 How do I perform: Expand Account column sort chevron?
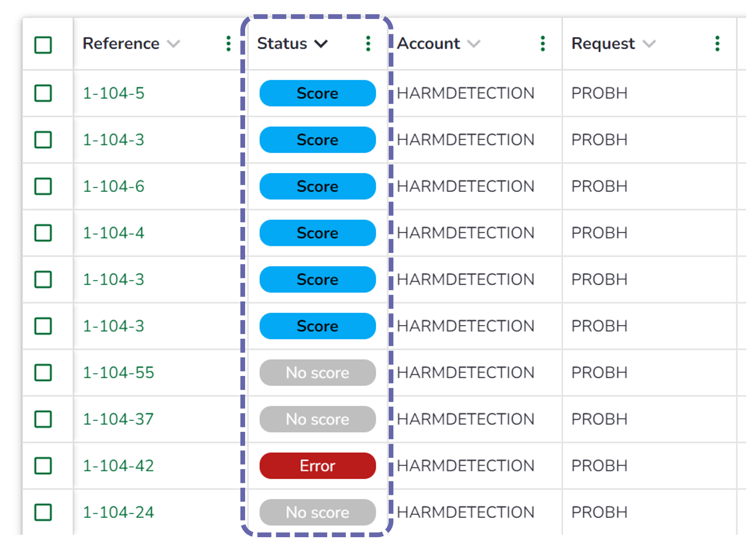click(x=474, y=44)
